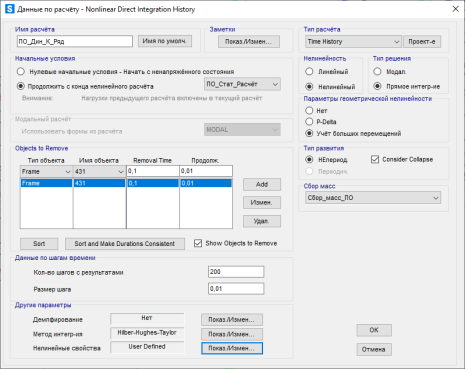Click Имя по умолч. button
The height and width of the screenshot is (369, 466).
point(165,41)
